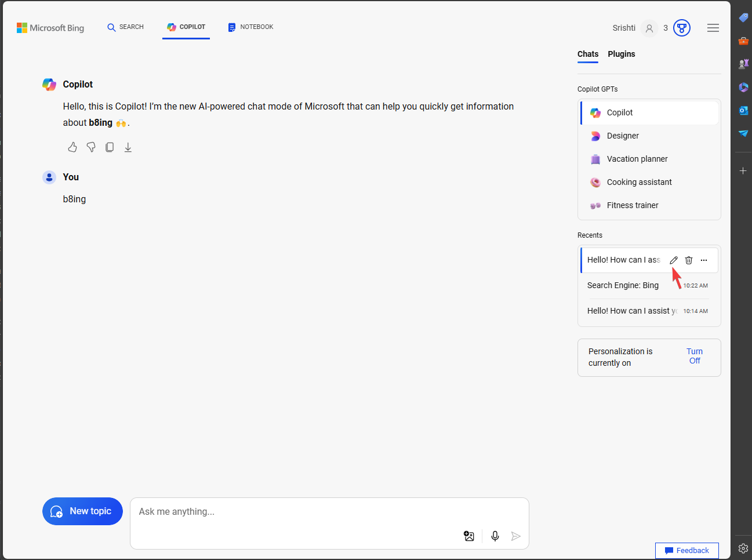Click the user message text 'b8ing'
Screen dimensions: 752x560
[74, 199]
